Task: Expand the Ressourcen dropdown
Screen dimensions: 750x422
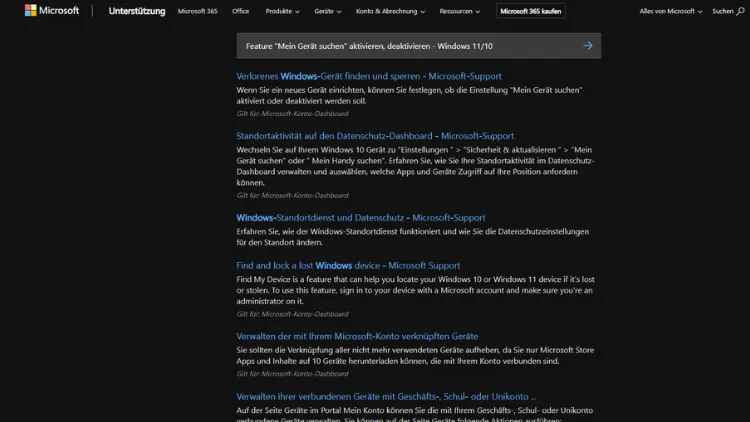Action: (460, 11)
